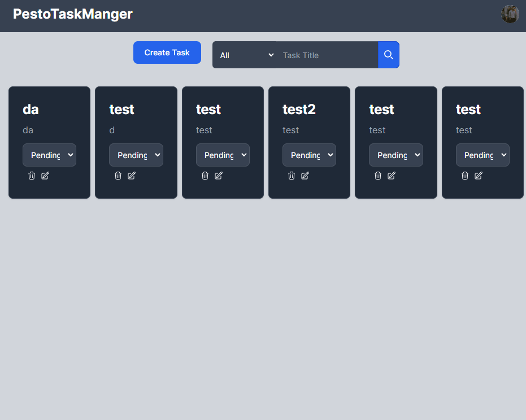The width and height of the screenshot is (526, 420).
Task: Trash the card immediately left of "test2"
Action: click(205, 176)
